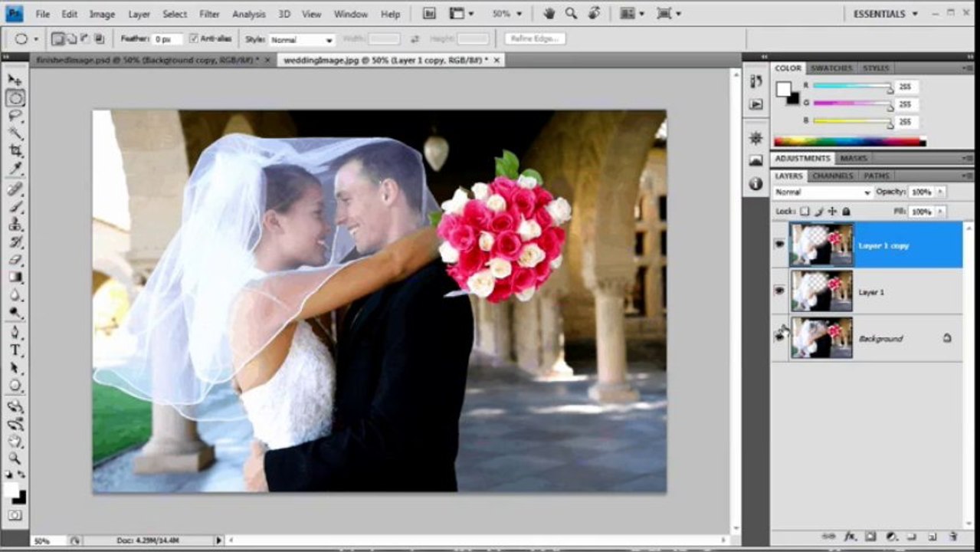Switch to the Swatches tab
The width and height of the screenshot is (980, 552).
point(831,68)
